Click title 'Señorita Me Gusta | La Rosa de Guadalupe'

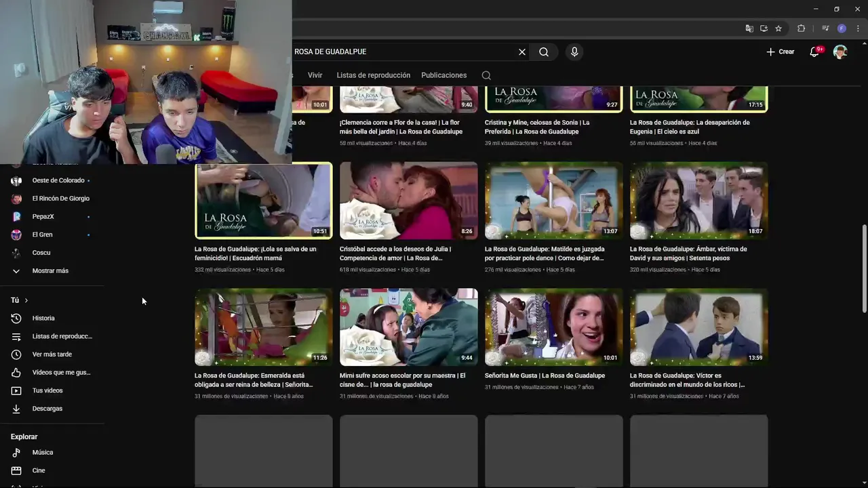click(x=545, y=375)
